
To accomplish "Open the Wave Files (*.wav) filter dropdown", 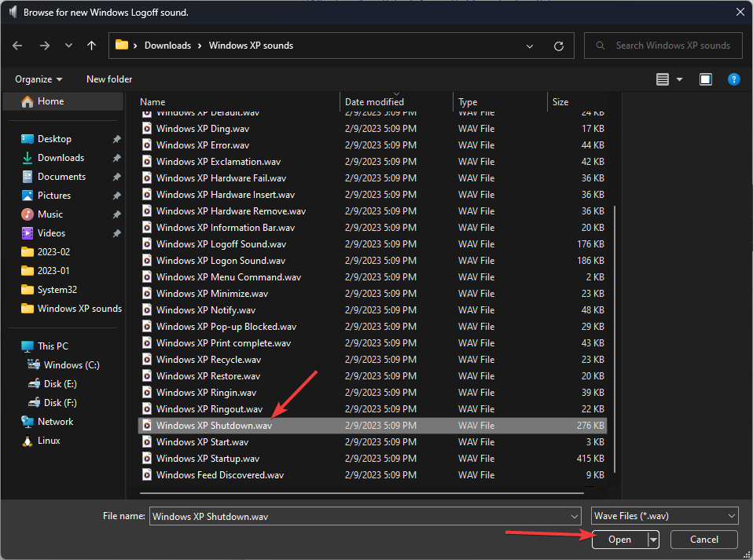I will coord(665,516).
